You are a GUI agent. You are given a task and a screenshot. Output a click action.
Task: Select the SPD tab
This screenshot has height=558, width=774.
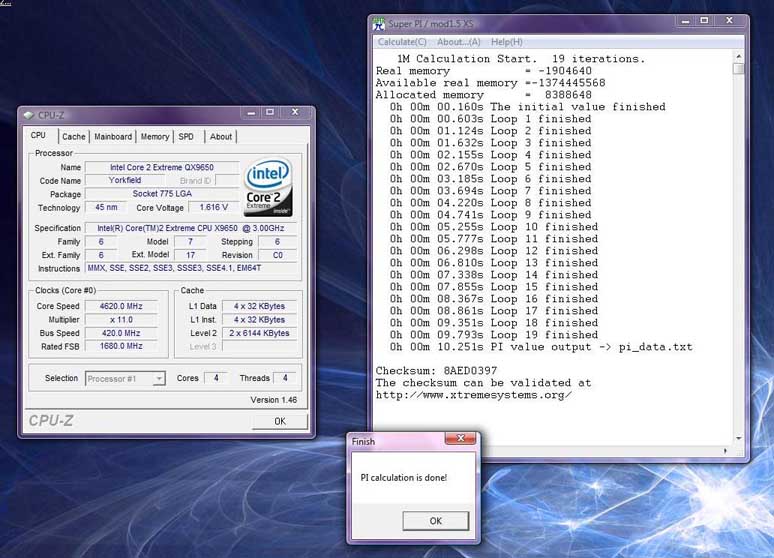point(186,137)
